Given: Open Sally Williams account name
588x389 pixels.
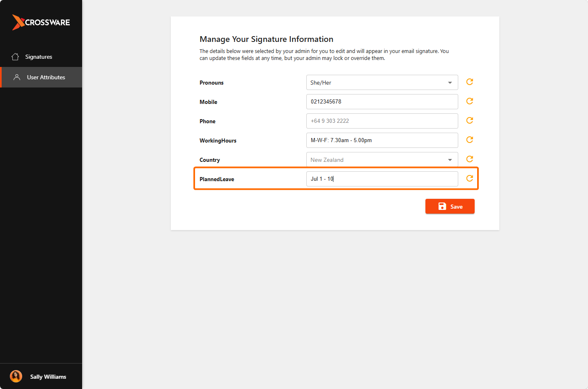Looking at the screenshot, I should pyautogui.click(x=48, y=377).
